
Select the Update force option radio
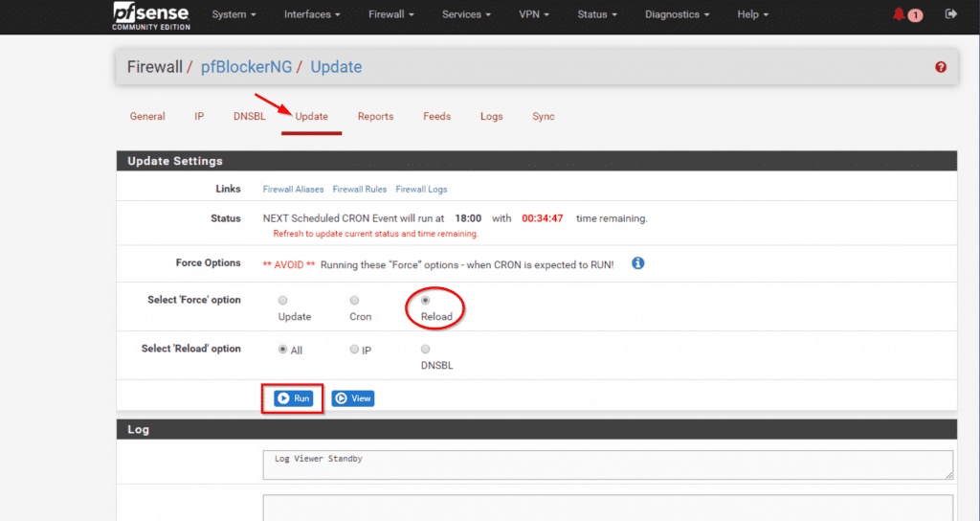tap(283, 300)
